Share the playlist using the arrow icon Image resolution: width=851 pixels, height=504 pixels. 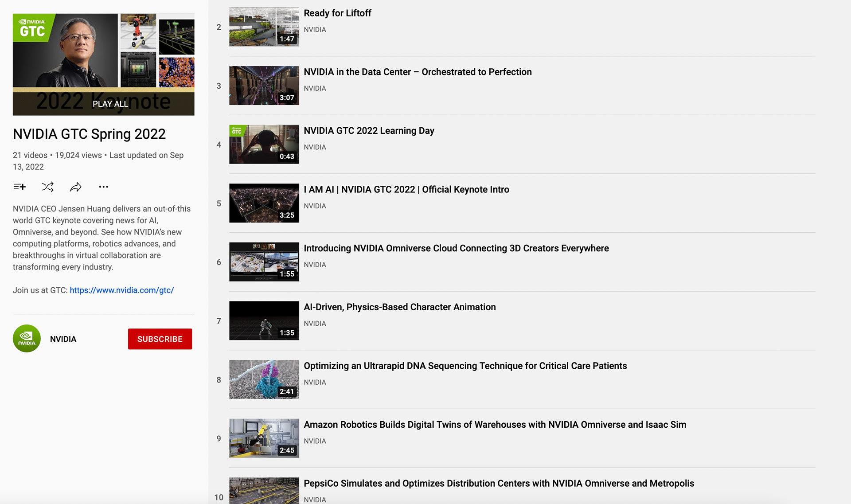[x=76, y=187]
